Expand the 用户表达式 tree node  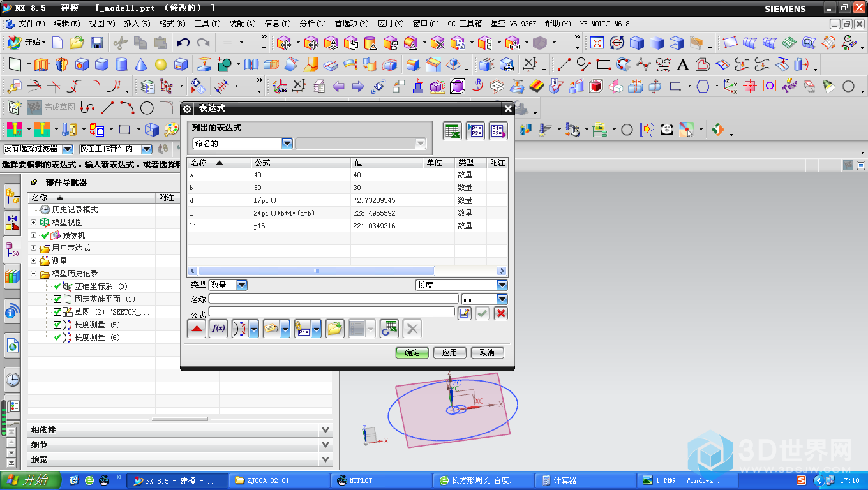pyautogui.click(x=33, y=248)
